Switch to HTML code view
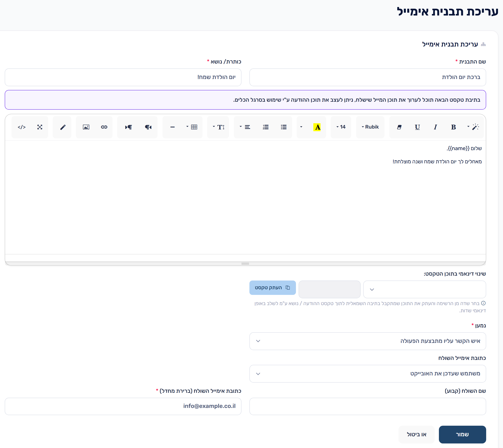 22,127
